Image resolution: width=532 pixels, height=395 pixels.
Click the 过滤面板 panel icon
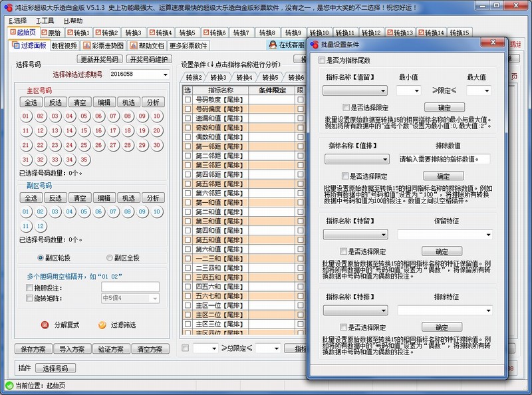point(15,45)
